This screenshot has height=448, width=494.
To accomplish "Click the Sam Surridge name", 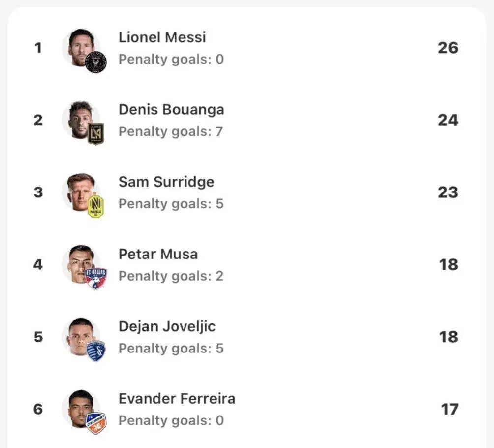I will pyautogui.click(x=166, y=182).
